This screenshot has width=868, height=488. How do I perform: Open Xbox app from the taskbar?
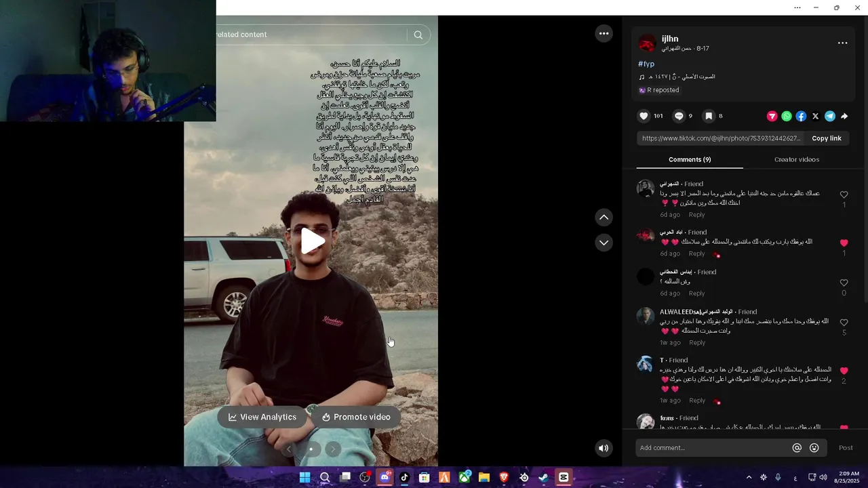465,477
